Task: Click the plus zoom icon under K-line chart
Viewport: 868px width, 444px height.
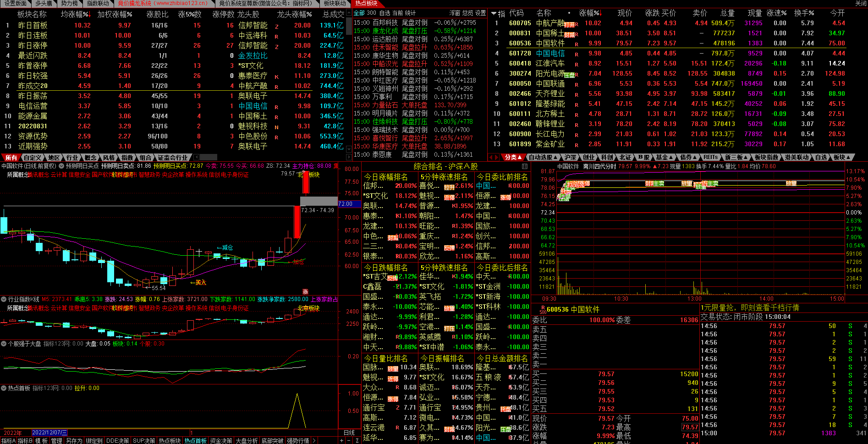Action: pos(341,440)
